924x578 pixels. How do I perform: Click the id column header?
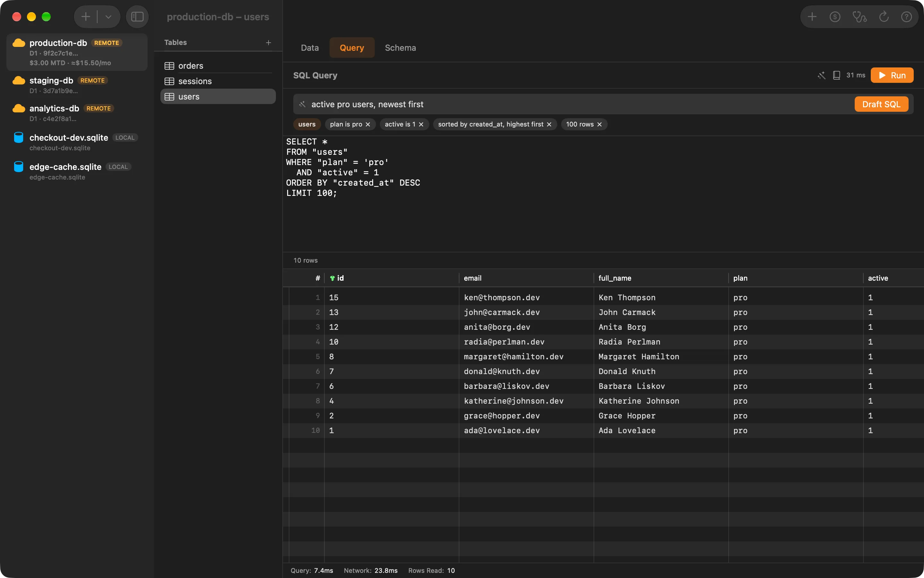(x=391, y=278)
